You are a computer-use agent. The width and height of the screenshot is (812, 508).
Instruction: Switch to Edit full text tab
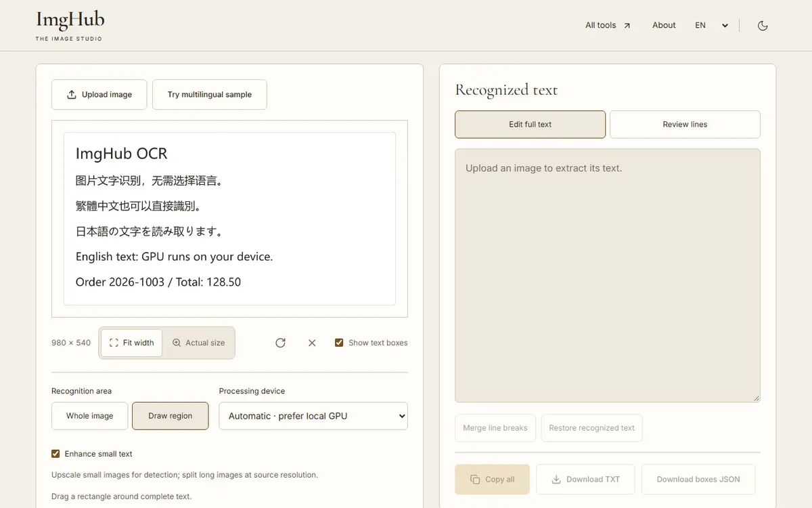[x=531, y=125]
